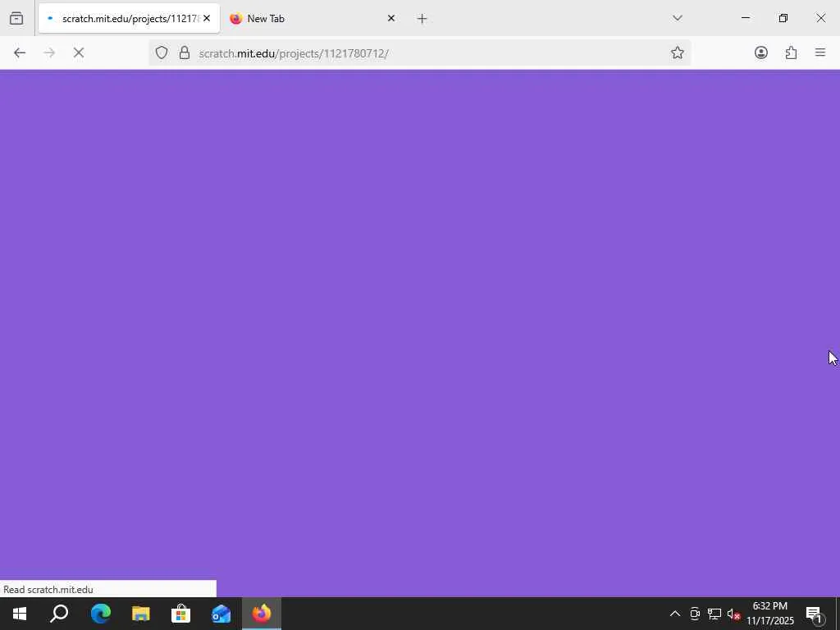The image size is (840, 630).
Task: Bookmark this page with the star
Action: [x=677, y=52]
